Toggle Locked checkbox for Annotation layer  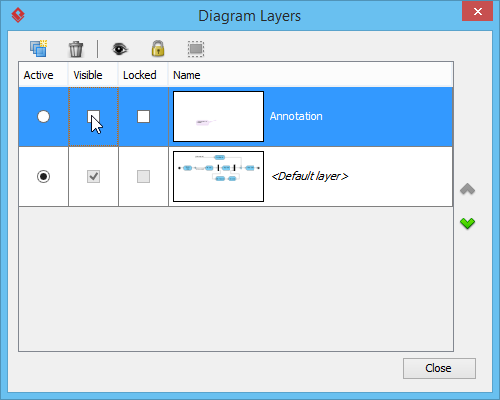point(143,117)
